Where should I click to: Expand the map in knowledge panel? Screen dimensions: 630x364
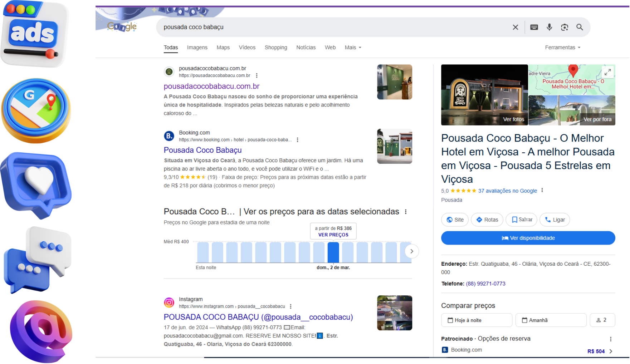click(x=607, y=72)
